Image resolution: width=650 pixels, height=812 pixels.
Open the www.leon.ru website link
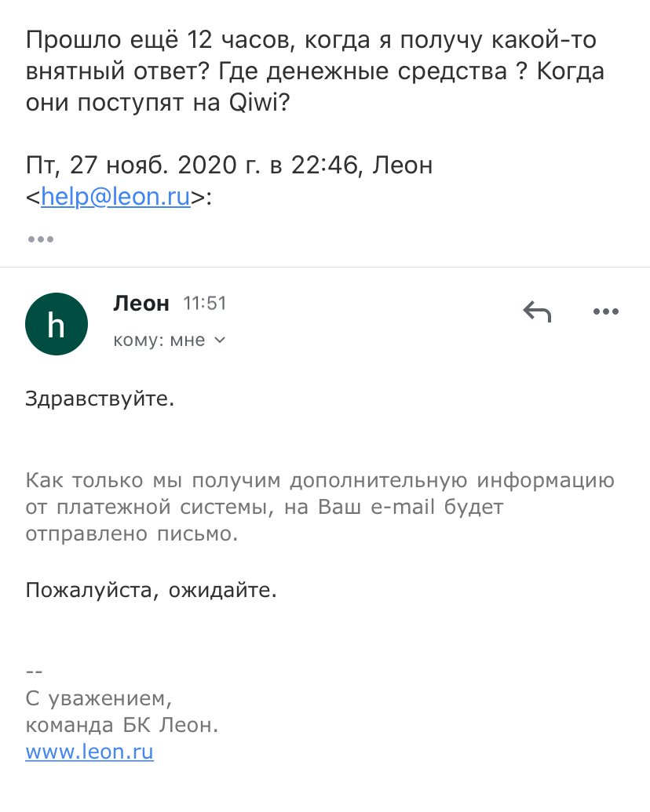coord(89,752)
